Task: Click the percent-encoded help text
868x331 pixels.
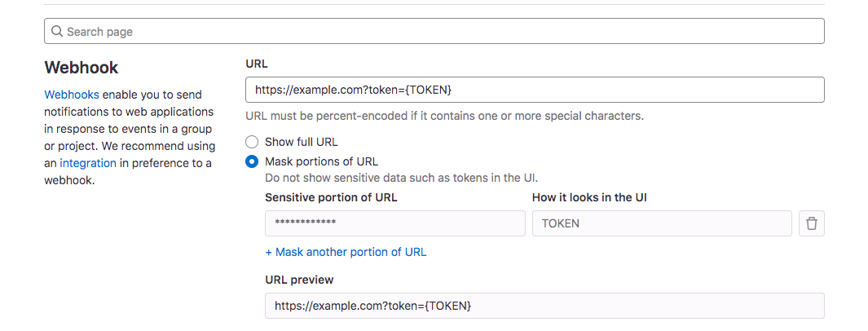Action: (444, 116)
